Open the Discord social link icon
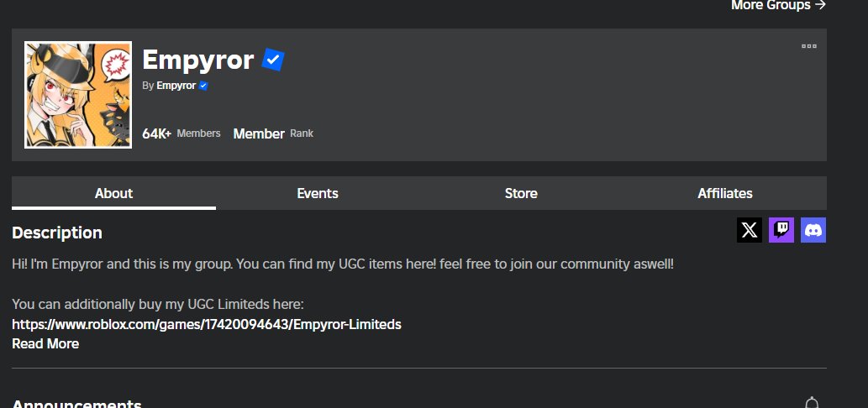Image resolution: width=868 pixels, height=408 pixels. point(813,230)
